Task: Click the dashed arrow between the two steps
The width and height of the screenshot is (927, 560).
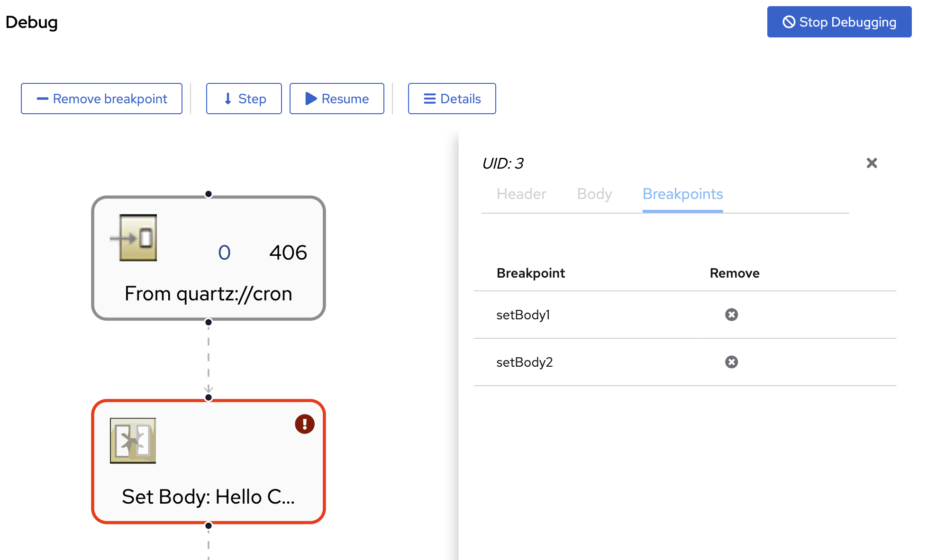Action: tap(209, 359)
